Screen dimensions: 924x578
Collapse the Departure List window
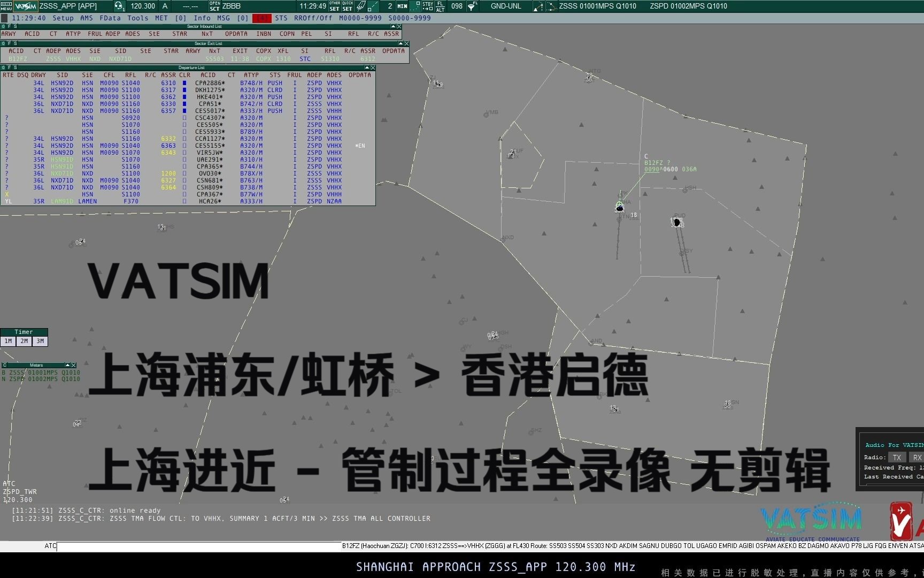coord(367,68)
